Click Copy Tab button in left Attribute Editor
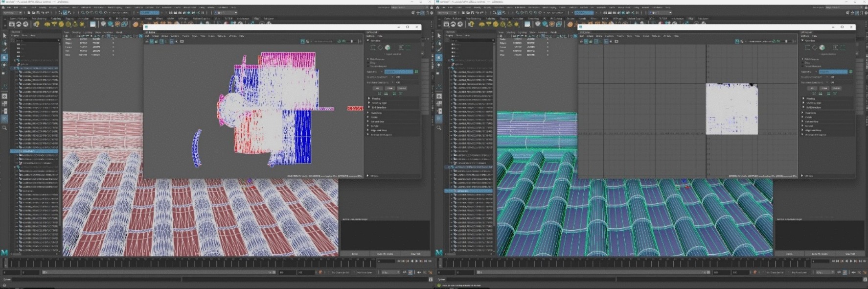 point(415,254)
